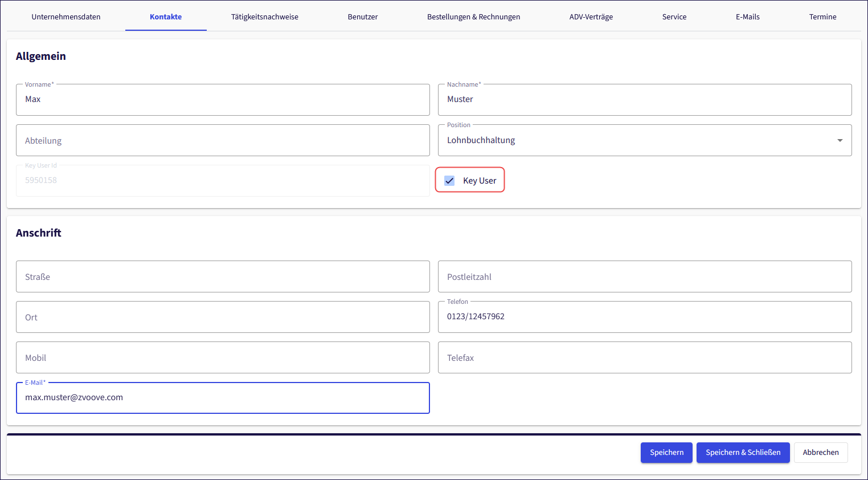Image resolution: width=868 pixels, height=480 pixels.
Task: Click the Speichern button
Action: [x=666, y=453]
